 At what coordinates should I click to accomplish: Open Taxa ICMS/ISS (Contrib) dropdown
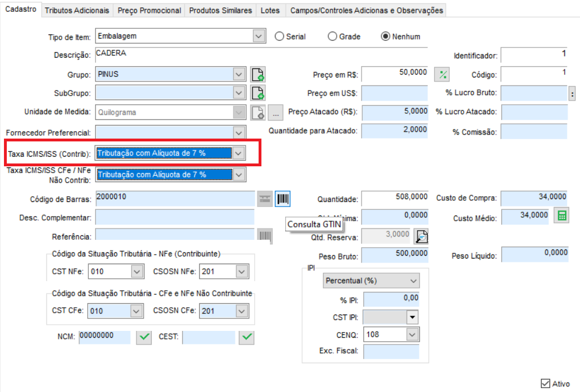(239, 153)
